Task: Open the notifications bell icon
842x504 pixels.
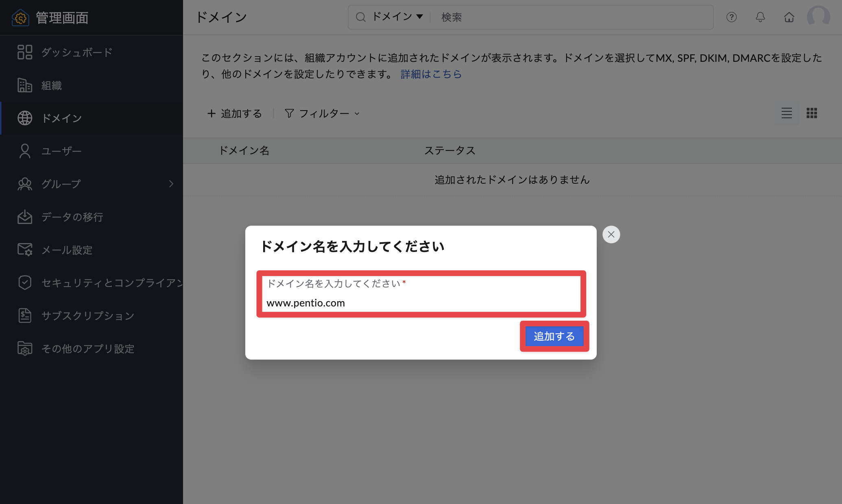Action: click(x=760, y=17)
